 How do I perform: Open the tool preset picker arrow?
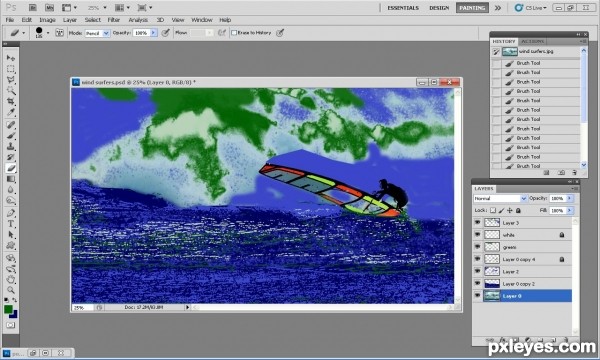click(x=24, y=33)
